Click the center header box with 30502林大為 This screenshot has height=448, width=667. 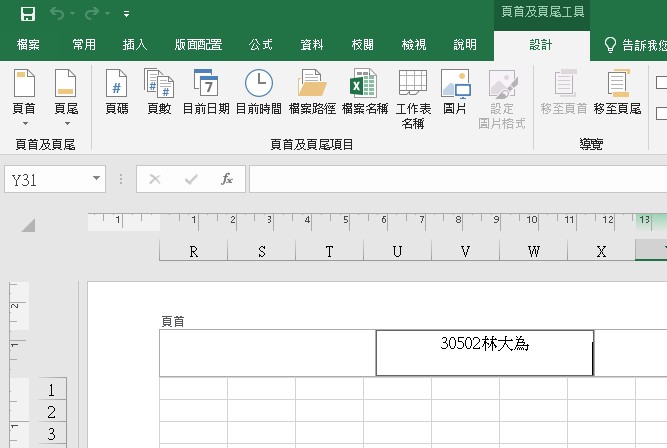484,352
